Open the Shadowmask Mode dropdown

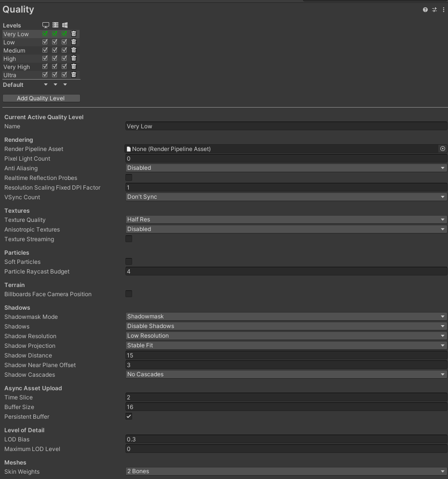pos(285,316)
